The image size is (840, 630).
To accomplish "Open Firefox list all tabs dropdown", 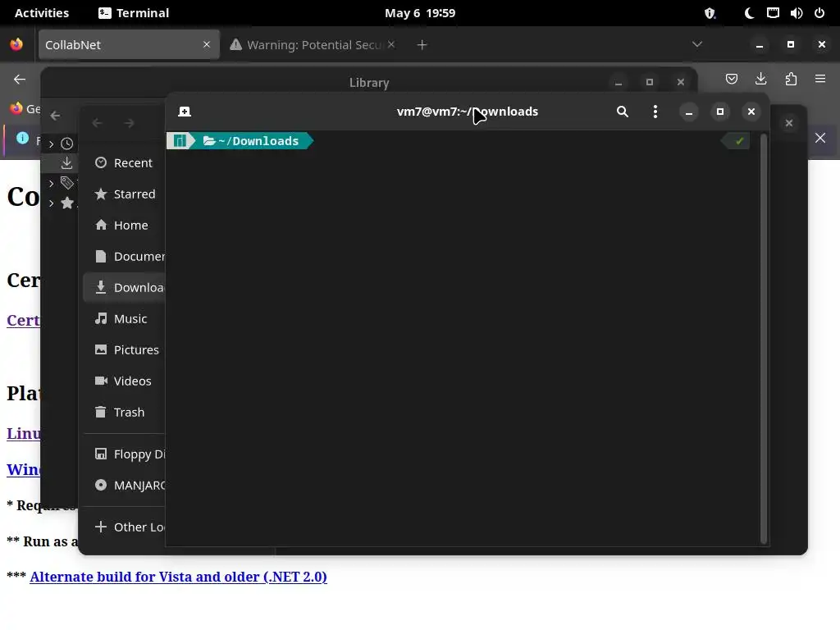I will click(697, 44).
